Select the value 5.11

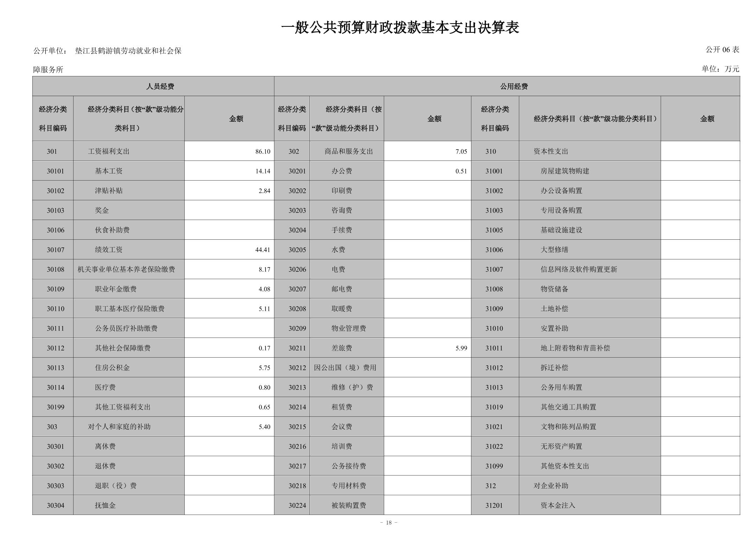coord(264,309)
